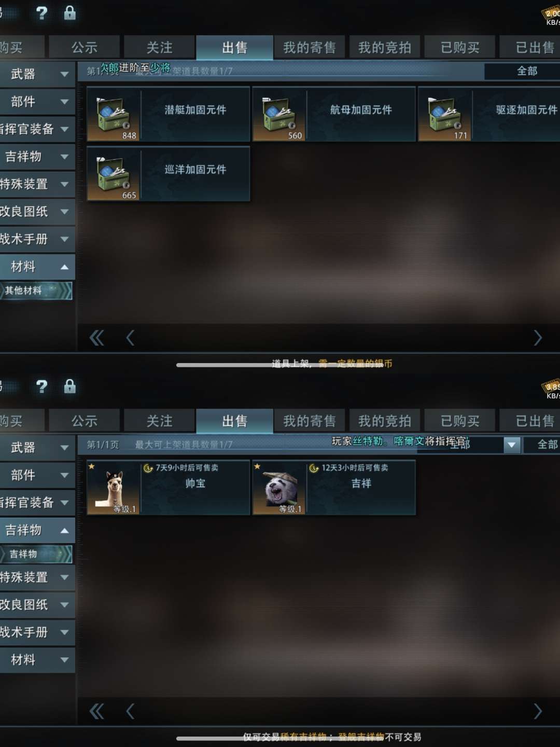Select the 航母加固元件 crate icon
This screenshot has height=747, width=560.
click(279, 114)
